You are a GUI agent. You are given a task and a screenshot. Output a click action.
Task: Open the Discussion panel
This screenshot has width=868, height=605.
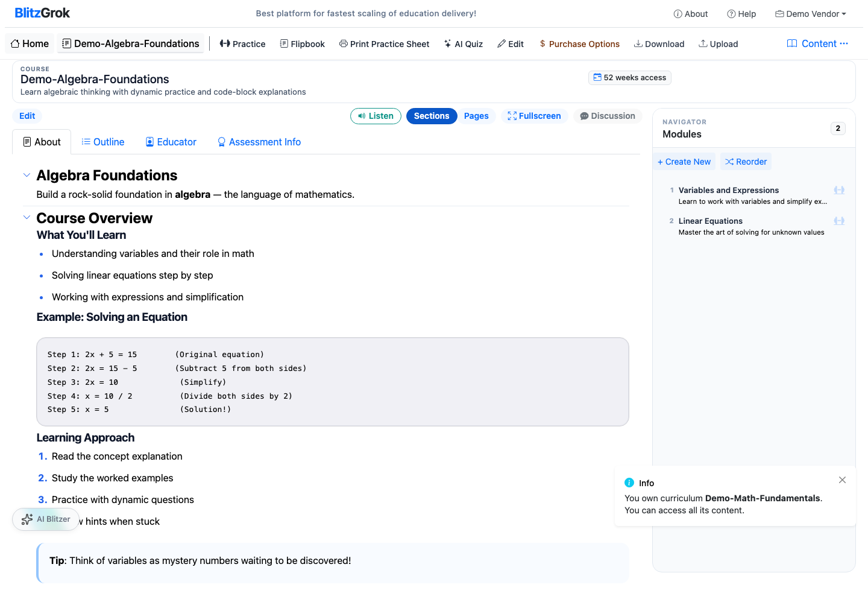tap(608, 116)
